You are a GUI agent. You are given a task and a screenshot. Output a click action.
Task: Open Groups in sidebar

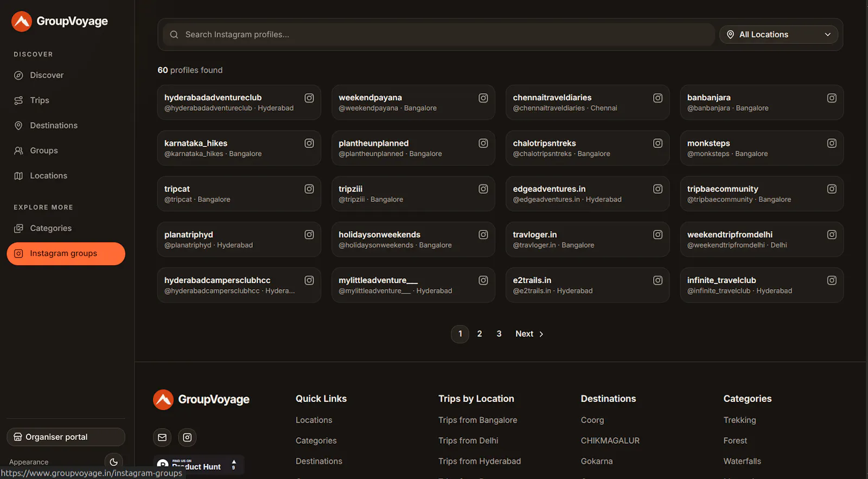tap(66, 151)
